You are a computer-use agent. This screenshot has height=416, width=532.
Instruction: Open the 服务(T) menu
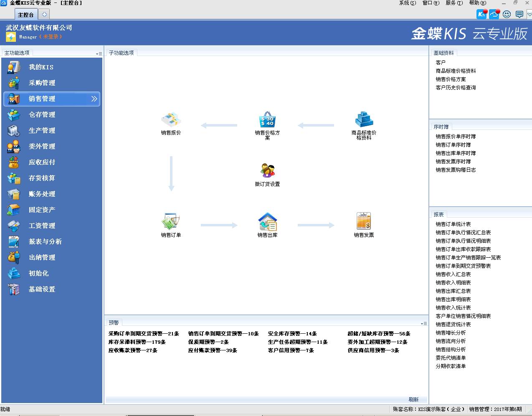454,3
